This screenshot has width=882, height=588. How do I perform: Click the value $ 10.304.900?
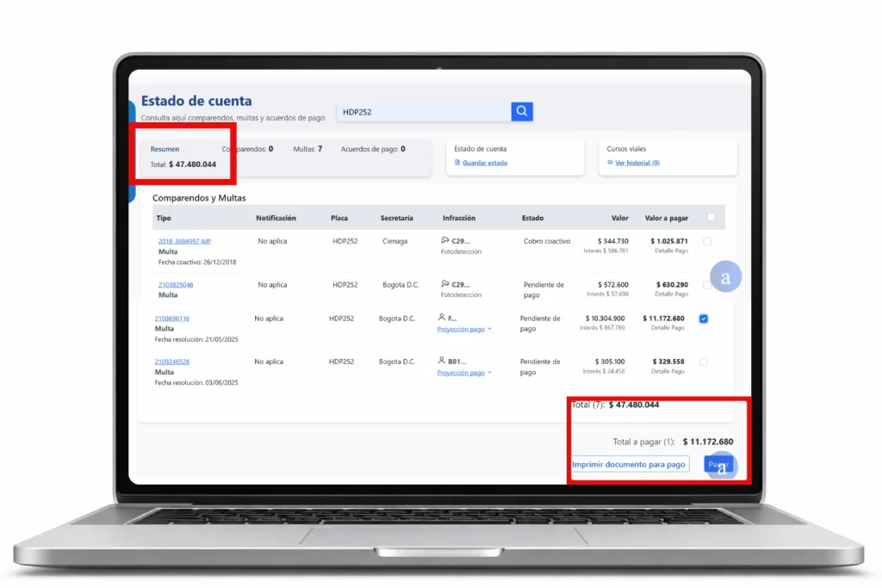[605, 319]
